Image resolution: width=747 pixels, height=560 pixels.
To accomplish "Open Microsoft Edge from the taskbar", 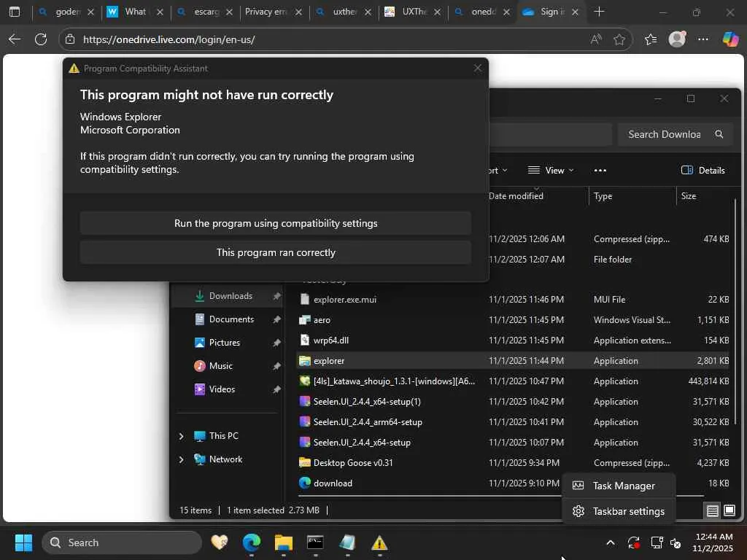I will point(252,542).
